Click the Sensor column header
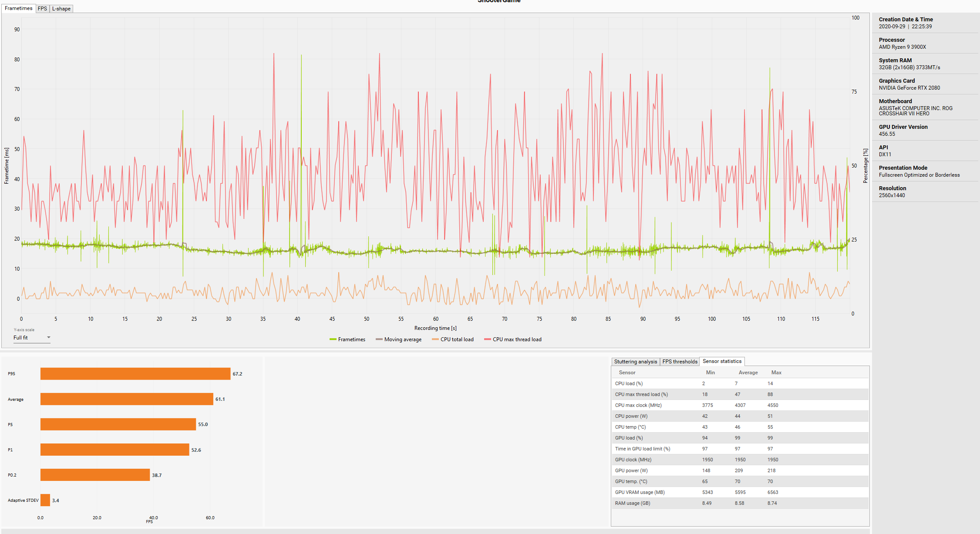 [627, 373]
